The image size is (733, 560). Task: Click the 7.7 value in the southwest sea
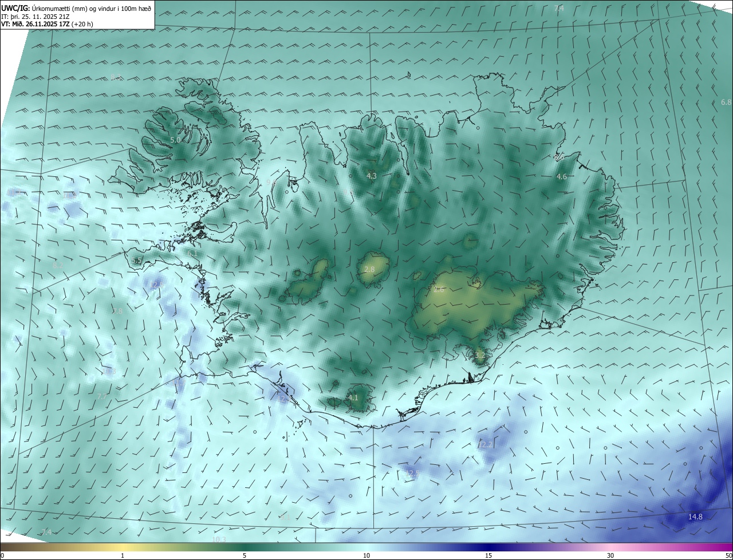point(102,396)
